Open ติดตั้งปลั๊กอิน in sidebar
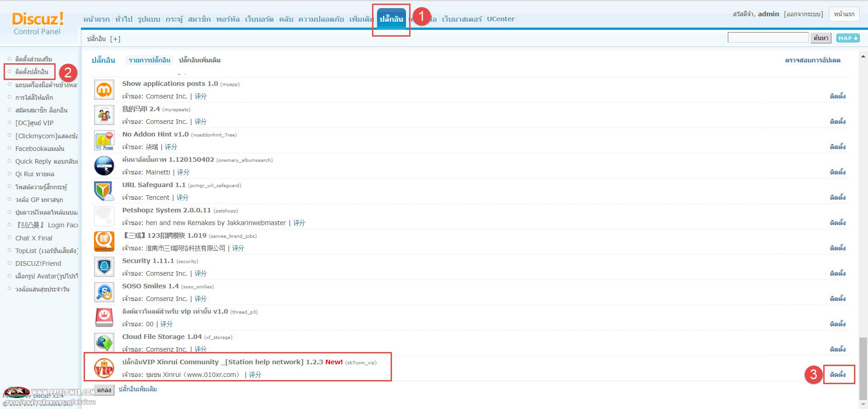This screenshot has width=868, height=409. [x=32, y=72]
